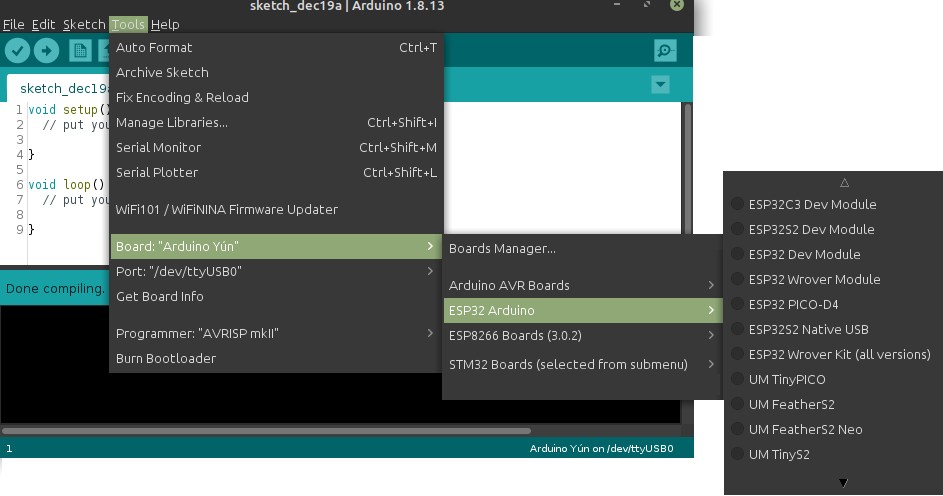Pick UM TinyPICO board option

tap(786, 379)
